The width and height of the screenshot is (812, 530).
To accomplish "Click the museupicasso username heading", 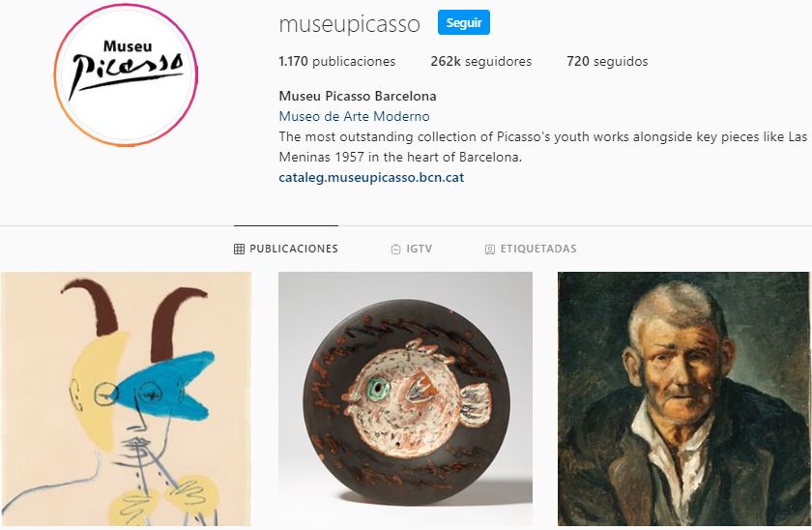I will [x=350, y=24].
